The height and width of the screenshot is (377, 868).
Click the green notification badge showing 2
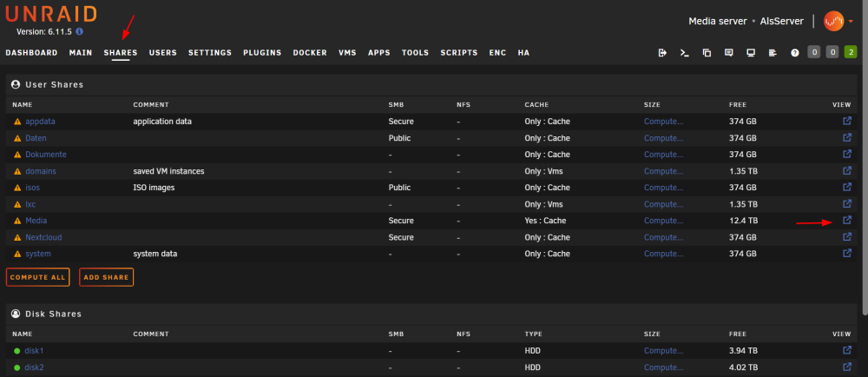point(851,53)
